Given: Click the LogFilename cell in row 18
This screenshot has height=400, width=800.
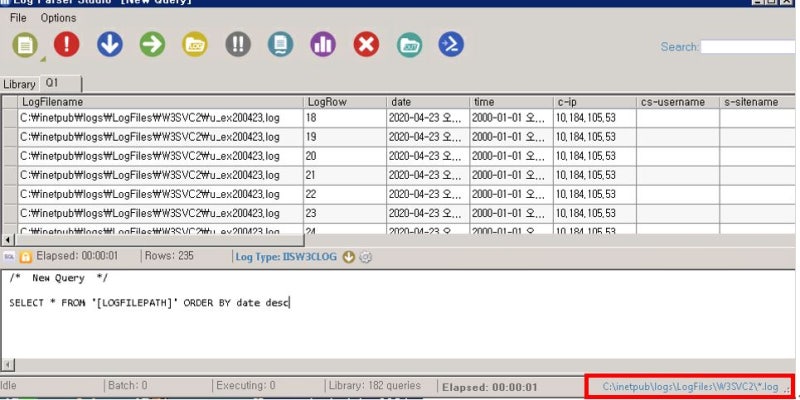Looking at the screenshot, I should pos(160,118).
